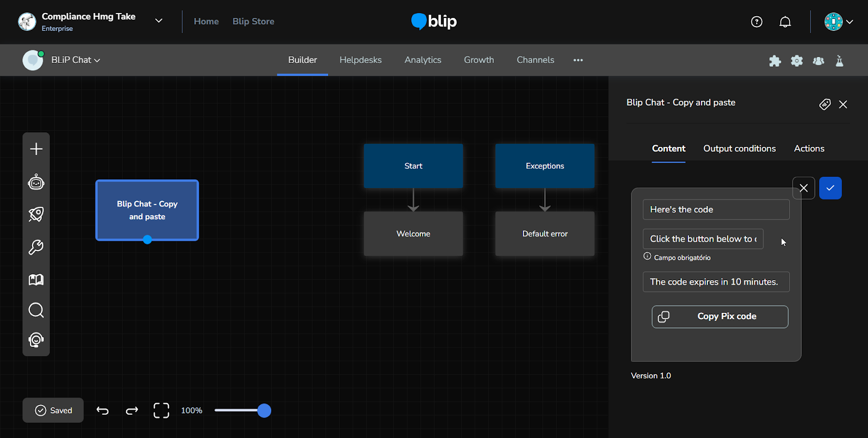Open the book icon in left toolbar

click(36, 280)
